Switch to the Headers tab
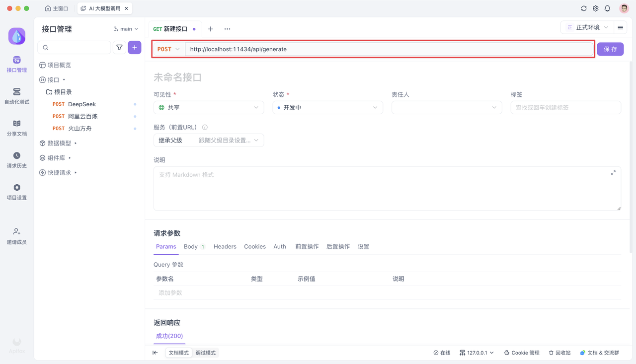The image size is (636, 364). pyautogui.click(x=225, y=247)
